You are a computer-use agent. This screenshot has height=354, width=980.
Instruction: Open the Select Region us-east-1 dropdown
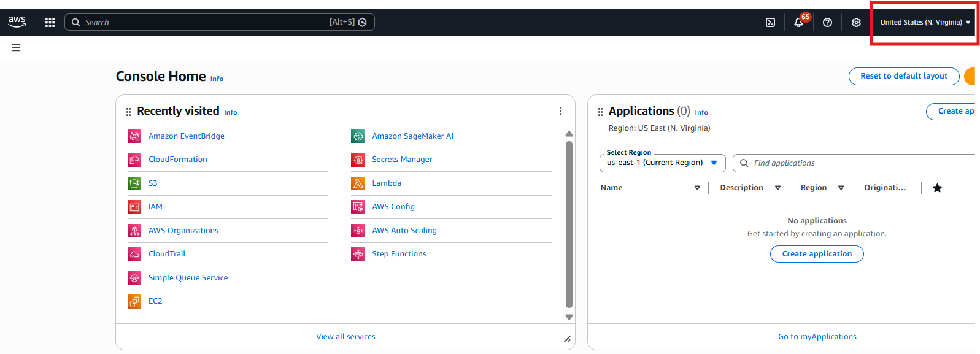tap(663, 163)
